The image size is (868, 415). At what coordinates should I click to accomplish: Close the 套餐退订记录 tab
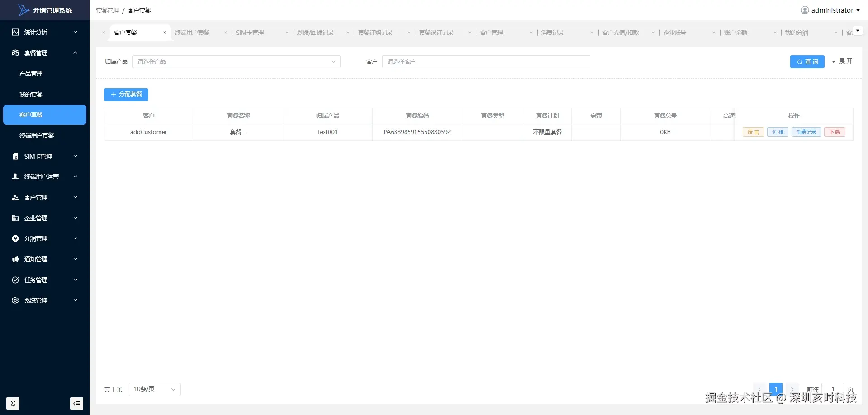tap(470, 33)
